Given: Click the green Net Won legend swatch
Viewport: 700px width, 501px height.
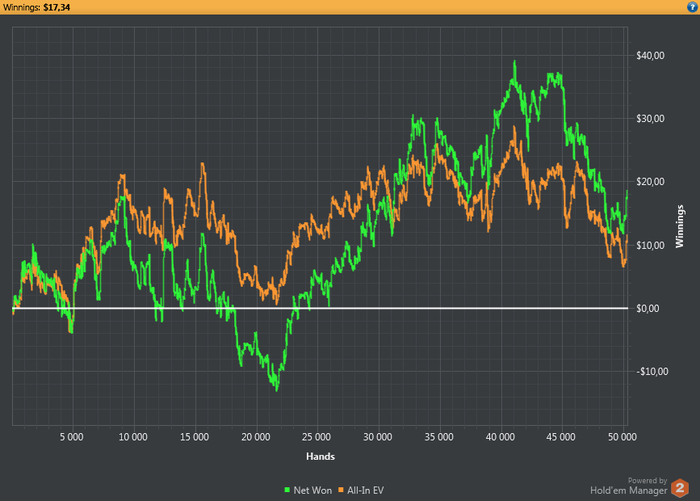Looking at the screenshot, I should (287, 490).
